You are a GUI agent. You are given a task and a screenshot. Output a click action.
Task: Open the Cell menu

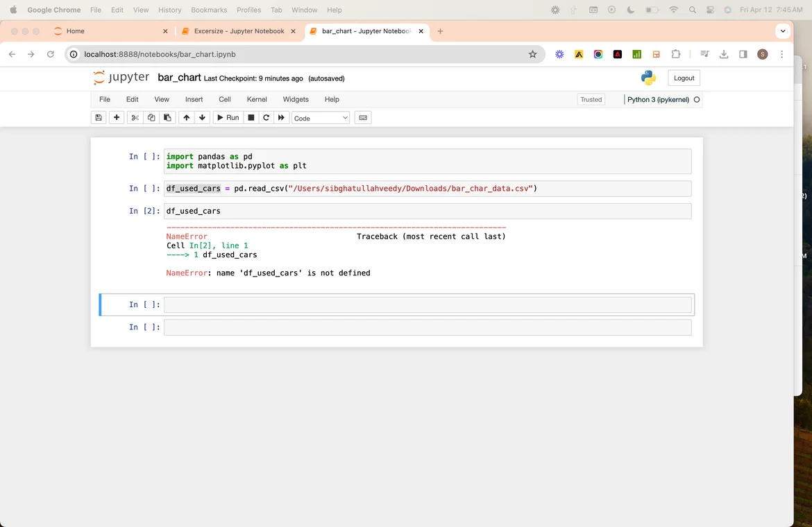pyautogui.click(x=225, y=99)
